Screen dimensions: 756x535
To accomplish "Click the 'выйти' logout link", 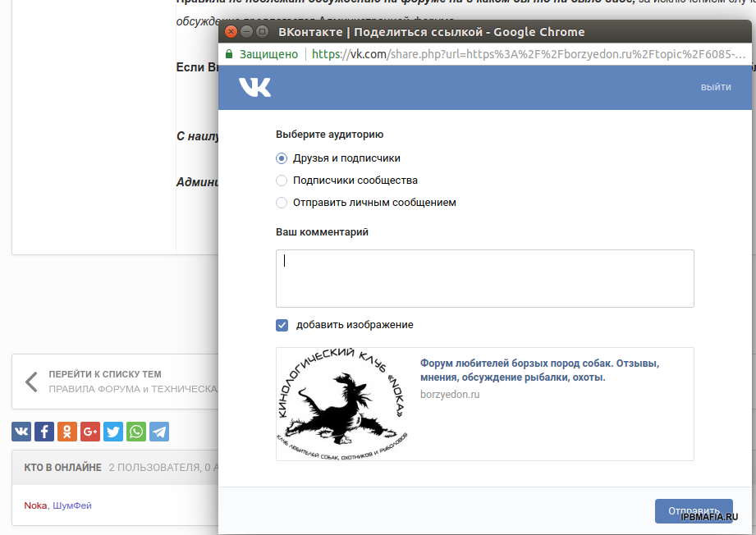I will pyautogui.click(x=716, y=87).
